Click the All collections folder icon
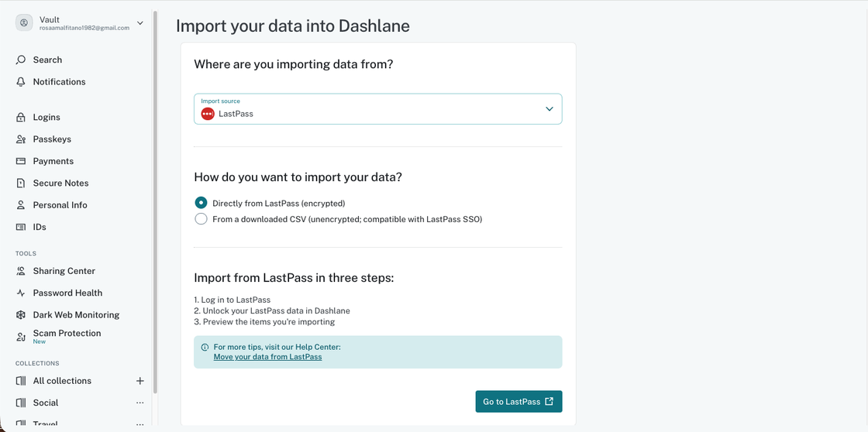868x432 pixels. coord(21,381)
